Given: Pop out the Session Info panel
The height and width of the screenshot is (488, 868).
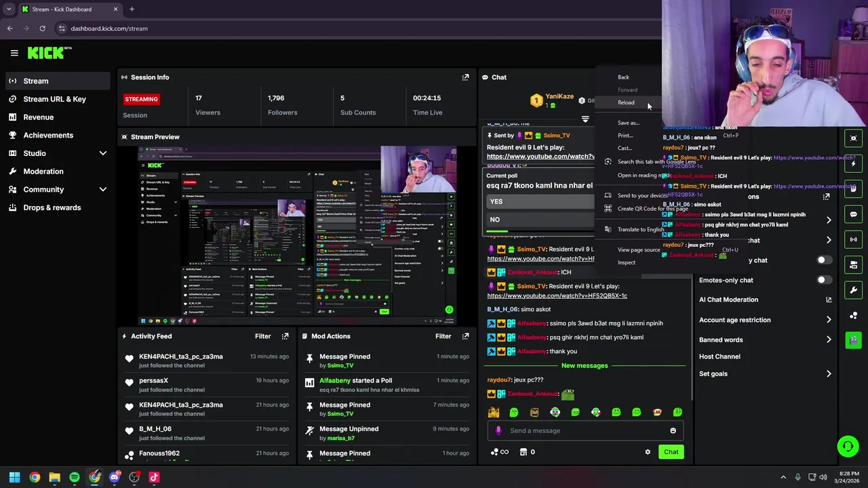Looking at the screenshot, I should pos(465,77).
